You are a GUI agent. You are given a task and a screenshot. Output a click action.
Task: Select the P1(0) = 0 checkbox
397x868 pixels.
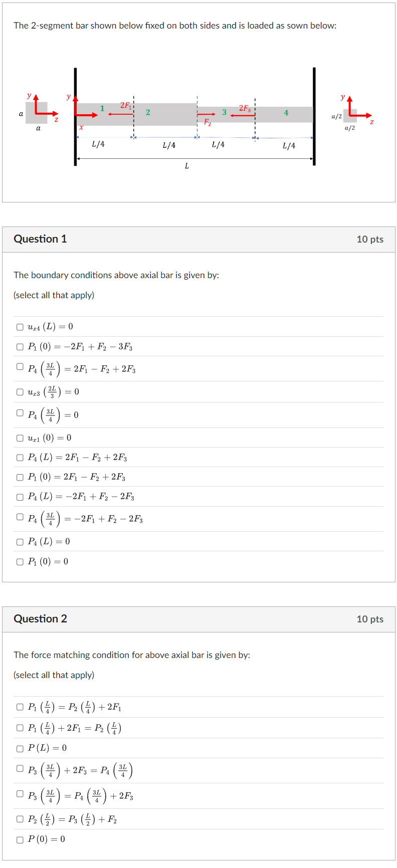point(20,561)
